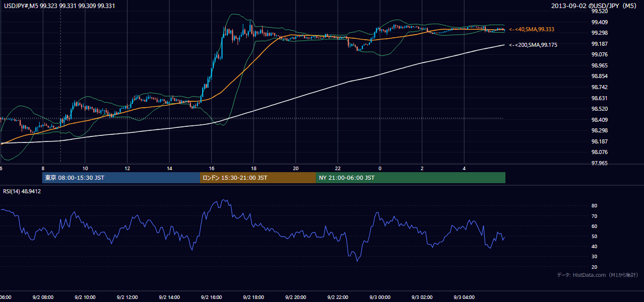The image size is (644, 302).
Task: Click RSI axis level 80
Action: point(594,206)
